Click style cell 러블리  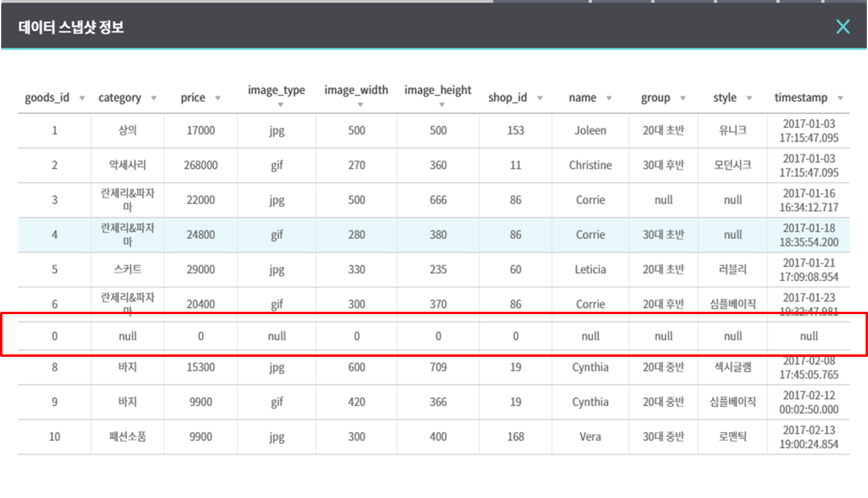pyautogui.click(x=732, y=270)
